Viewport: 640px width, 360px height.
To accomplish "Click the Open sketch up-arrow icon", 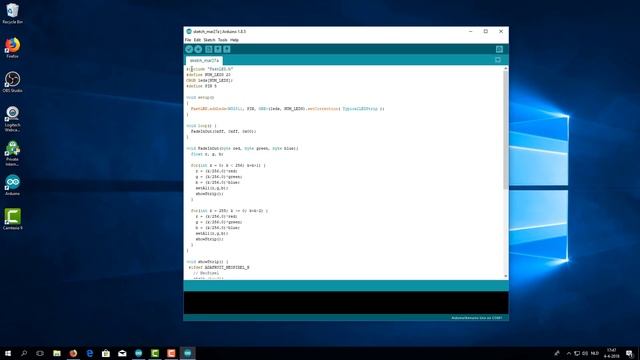I will (218, 49).
